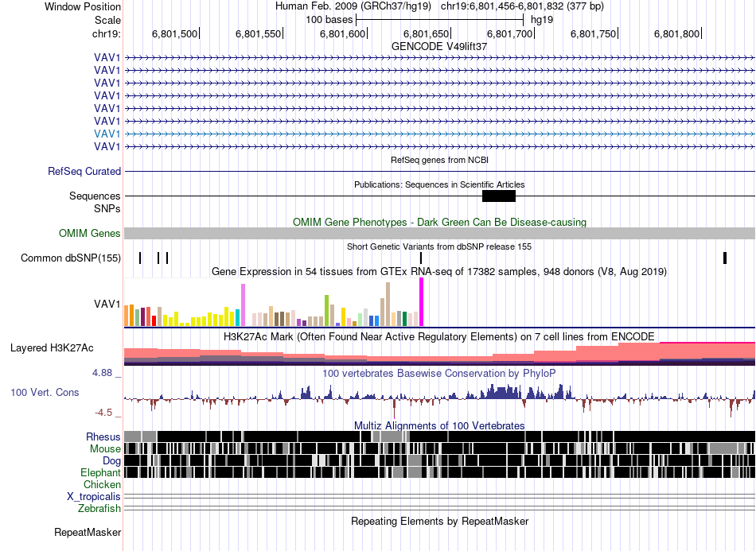
Task: Open Short Genetic Variants from dbSNP title
Action: click(x=439, y=246)
